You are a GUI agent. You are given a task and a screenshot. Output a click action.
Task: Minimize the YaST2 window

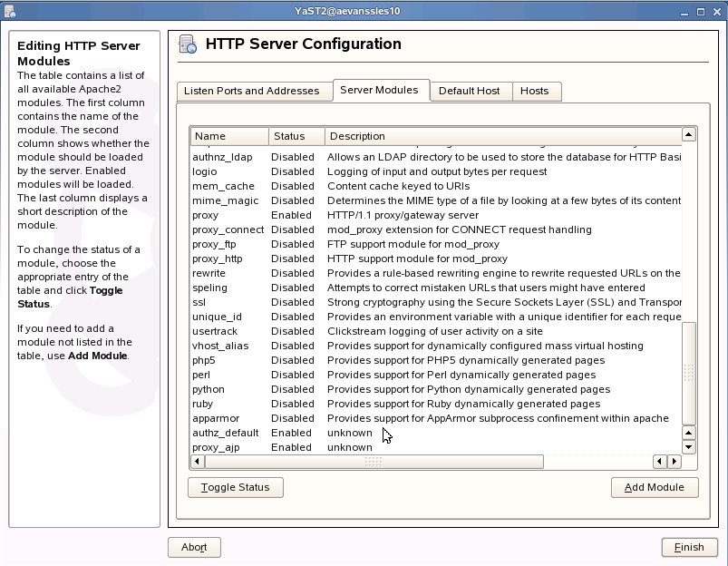tap(684, 12)
